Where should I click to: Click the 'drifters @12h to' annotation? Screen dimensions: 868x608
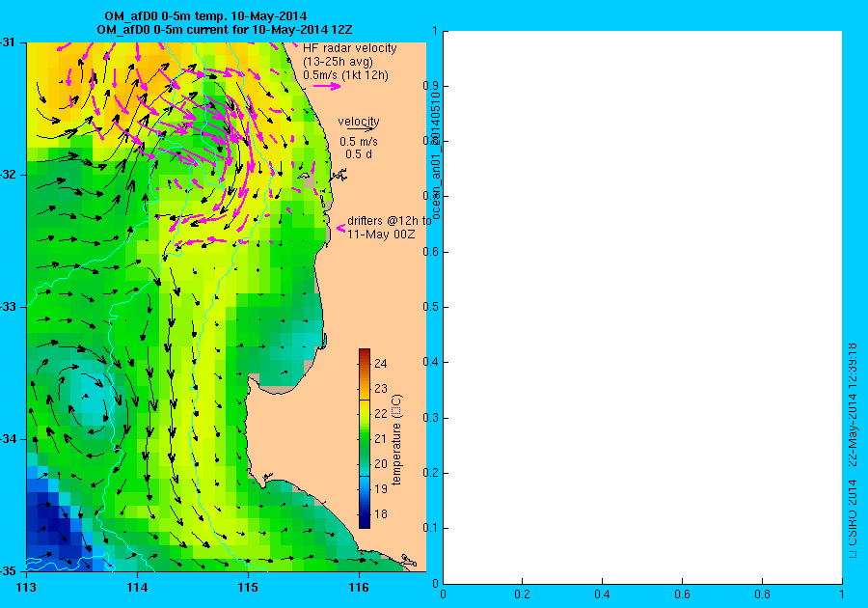pos(390,221)
